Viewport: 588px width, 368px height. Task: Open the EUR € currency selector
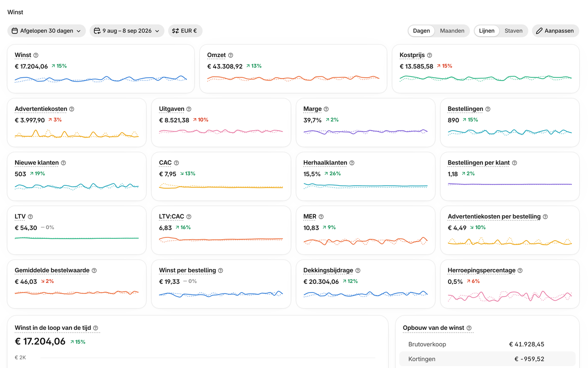185,31
